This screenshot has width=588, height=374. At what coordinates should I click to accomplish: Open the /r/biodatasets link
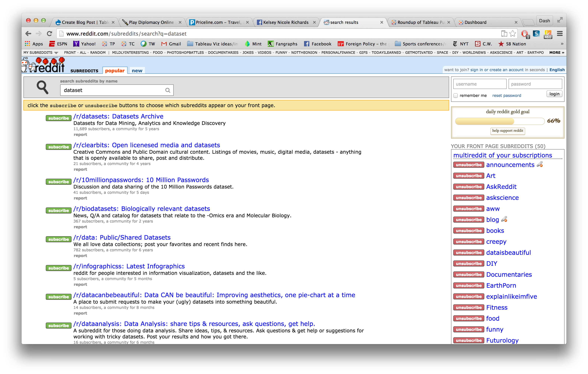142,209
